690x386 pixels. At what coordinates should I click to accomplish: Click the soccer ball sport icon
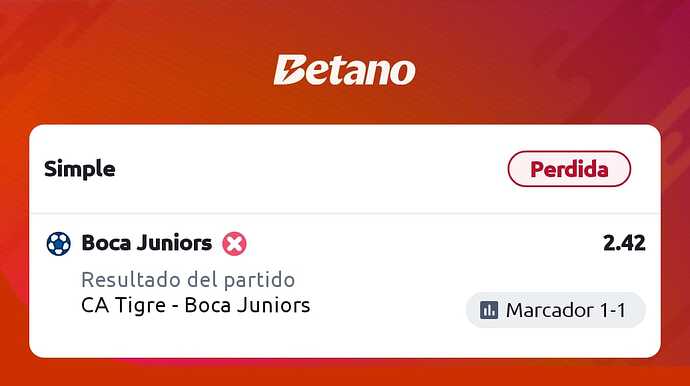tap(59, 244)
